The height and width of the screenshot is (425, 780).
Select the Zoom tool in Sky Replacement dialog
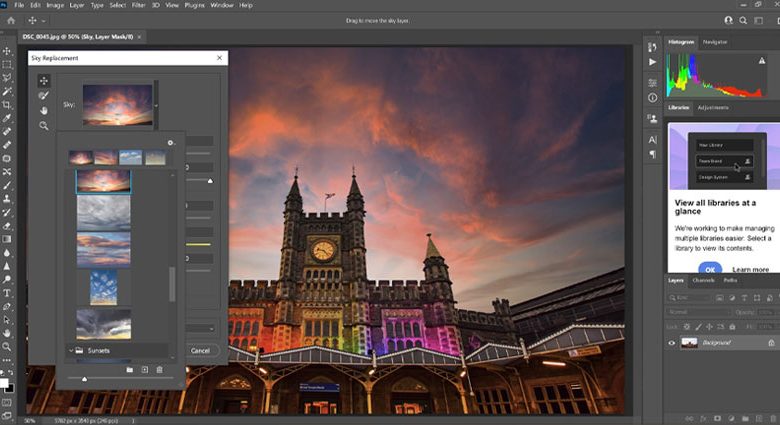point(44,126)
